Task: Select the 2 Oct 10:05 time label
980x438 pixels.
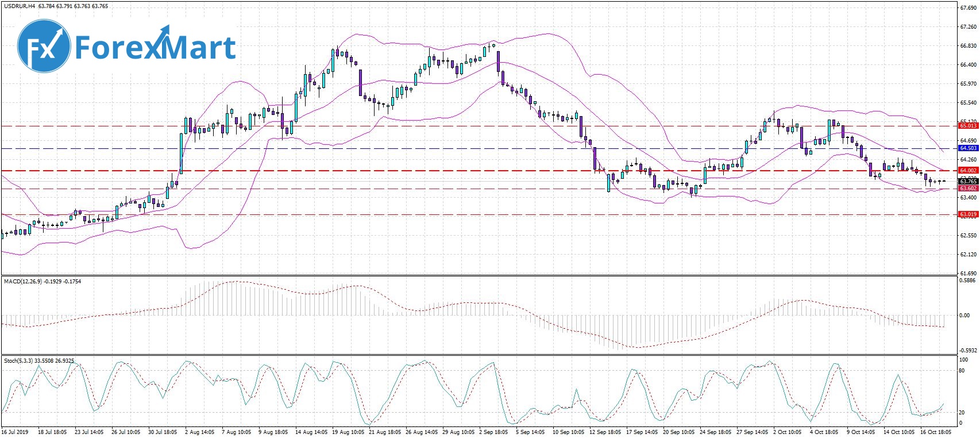Action: (788, 432)
